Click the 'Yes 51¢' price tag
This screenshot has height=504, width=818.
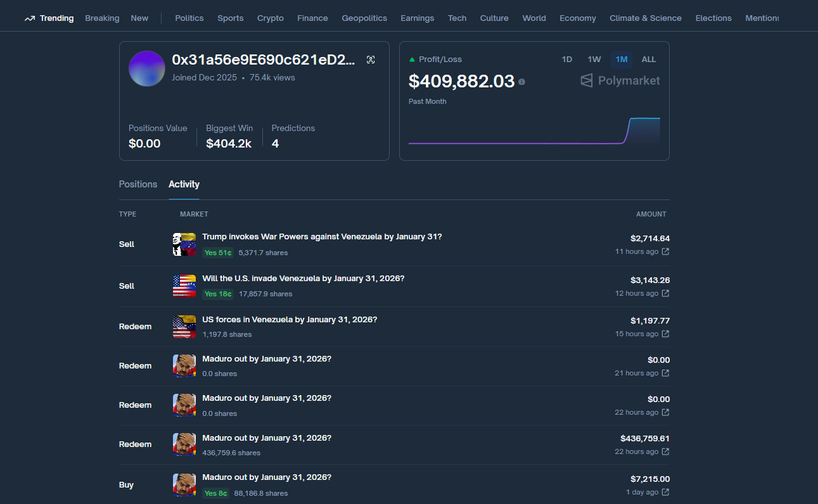pos(217,252)
